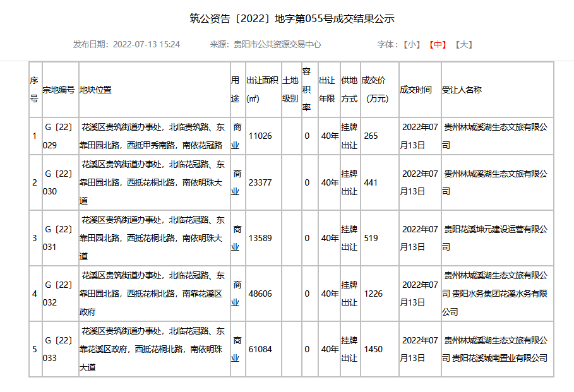Click the transaction price 1450
574x392 pixels.
(373, 349)
